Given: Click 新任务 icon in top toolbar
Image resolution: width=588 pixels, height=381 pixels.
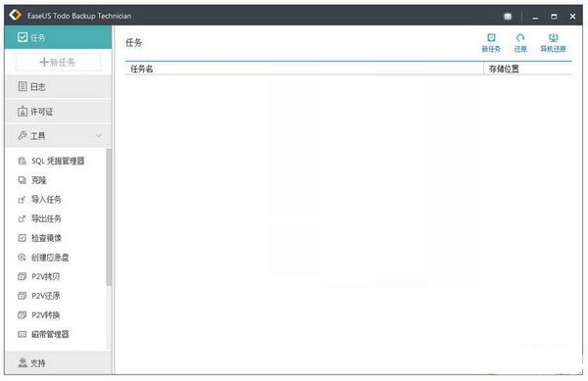Looking at the screenshot, I should (x=491, y=37).
